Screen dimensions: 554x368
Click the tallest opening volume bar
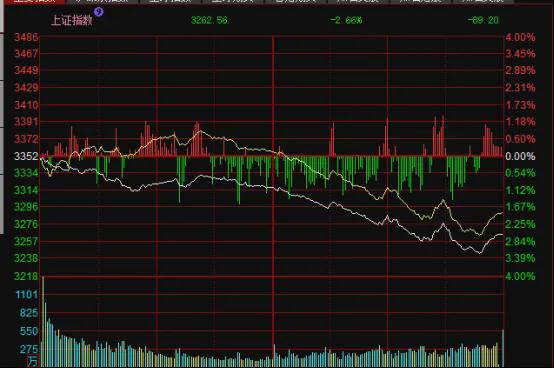tap(43, 321)
